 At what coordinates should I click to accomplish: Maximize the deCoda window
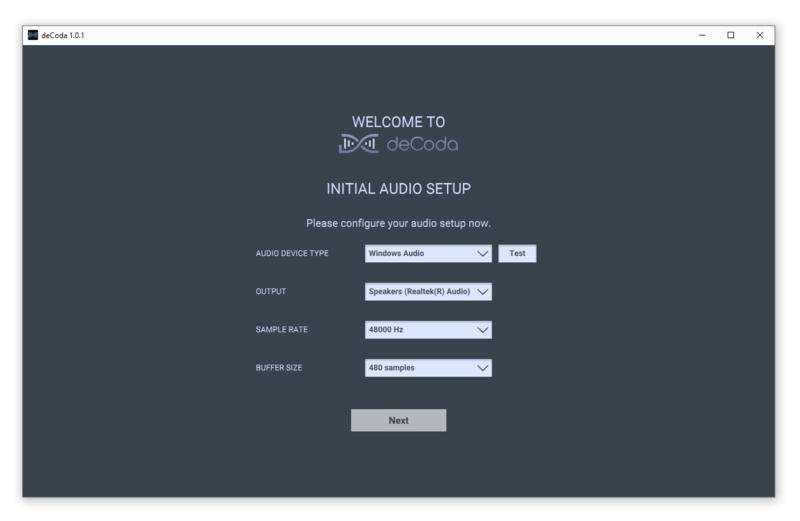pyautogui.click(x=731, y=35)
